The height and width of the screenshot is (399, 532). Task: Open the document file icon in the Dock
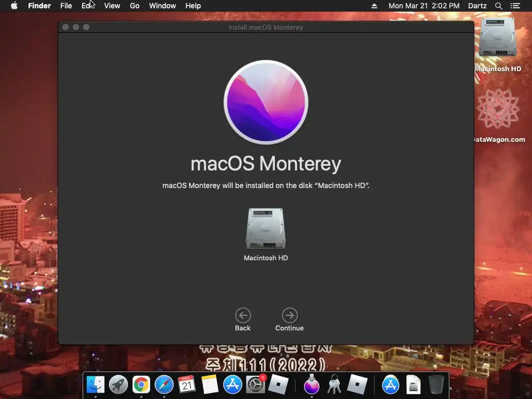413,384
